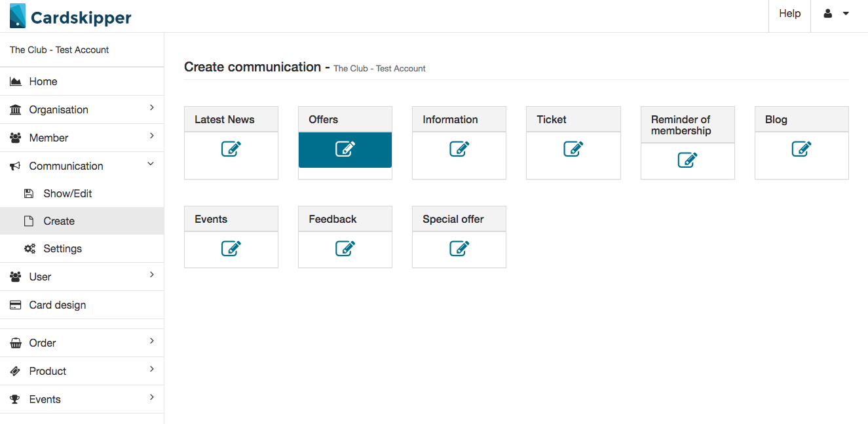This screenshot has height=424, width=868.
Task: Click the Special offer edit pencil icon
Action: (x=459, y=248)
